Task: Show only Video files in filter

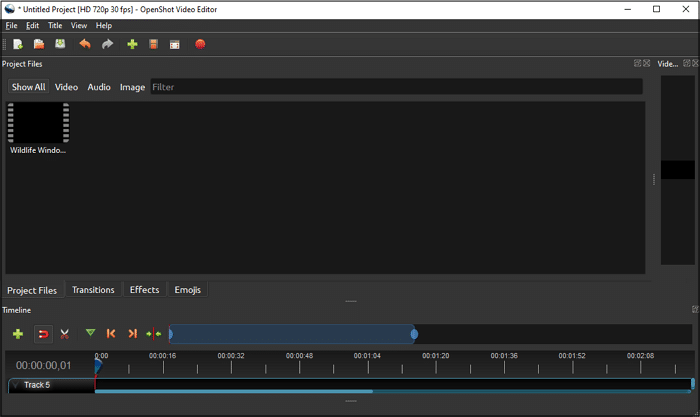Action: click(x=66, y=87)
